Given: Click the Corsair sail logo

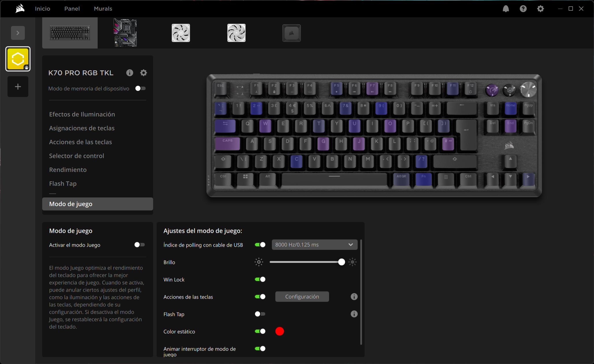Looking at the screenshot, I should click(x=20, y=9).
